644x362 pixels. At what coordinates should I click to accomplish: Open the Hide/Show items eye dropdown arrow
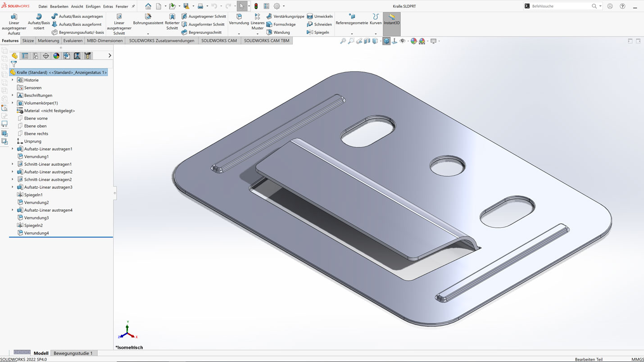pyautogui.click(x=408, y=41)
